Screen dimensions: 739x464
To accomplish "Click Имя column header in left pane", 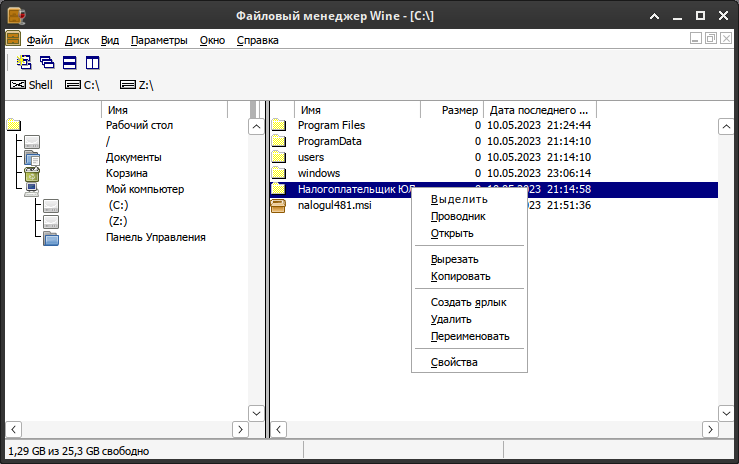I will tap(164, 110).
